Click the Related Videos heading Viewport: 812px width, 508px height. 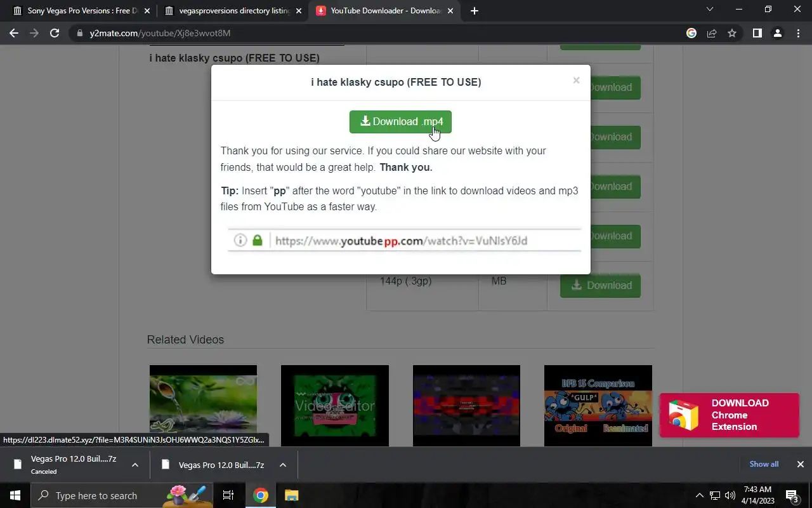click(185, 340)
